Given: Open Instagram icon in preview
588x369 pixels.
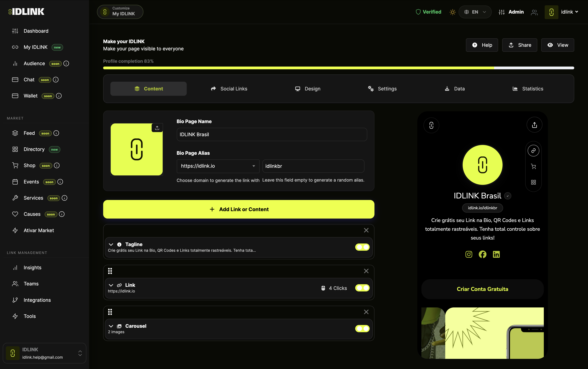Looking at the screenshot, I should tap(469, 254).
